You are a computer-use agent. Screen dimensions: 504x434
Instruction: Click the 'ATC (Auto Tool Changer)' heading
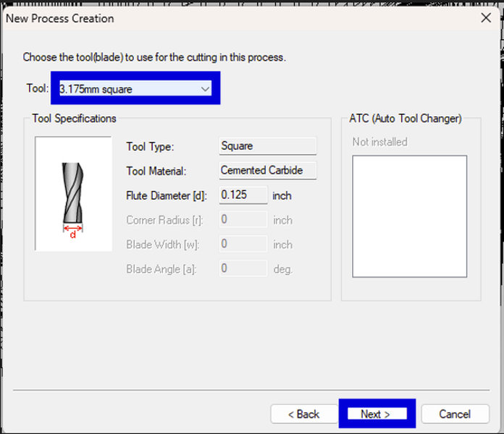[x=406, y=119]
